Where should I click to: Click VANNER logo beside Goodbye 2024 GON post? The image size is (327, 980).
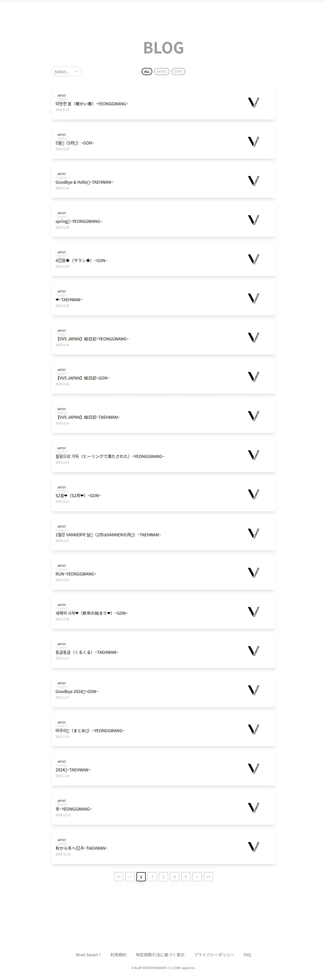[254, 690]
